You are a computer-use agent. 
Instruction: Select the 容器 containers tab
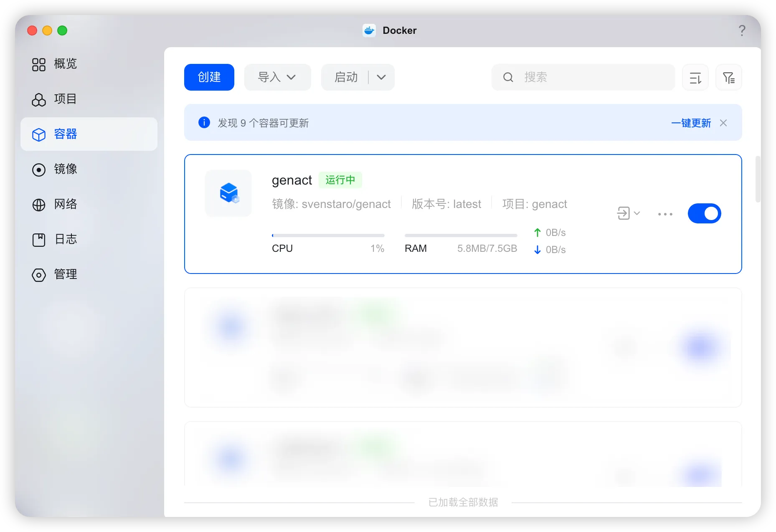point(89,134)
